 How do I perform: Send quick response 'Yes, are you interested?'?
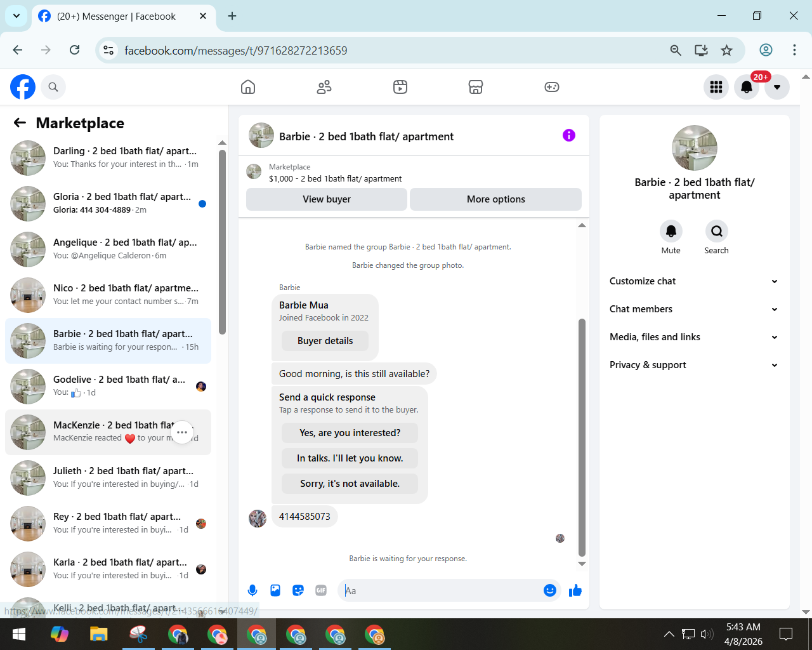350,433
